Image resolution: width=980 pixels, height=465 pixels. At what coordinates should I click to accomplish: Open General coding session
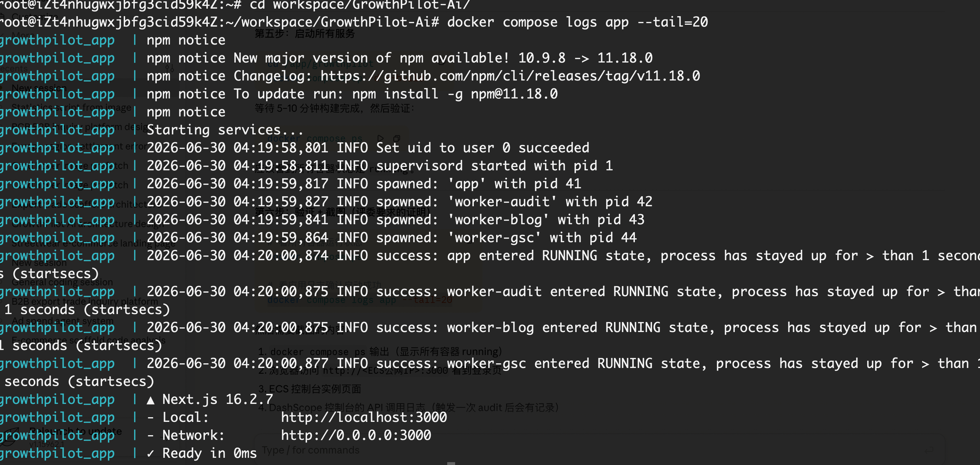(x=62, y=282)
